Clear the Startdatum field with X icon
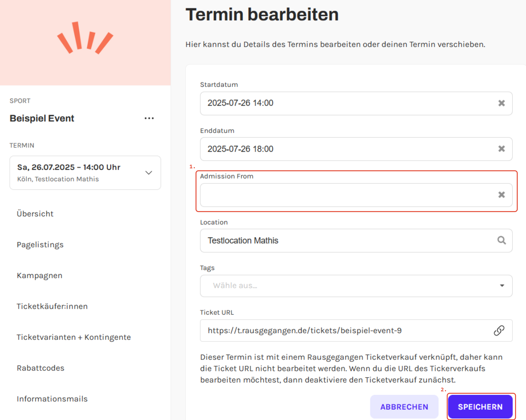The height and width of the screenshot is (420, 526). [501, 103]
